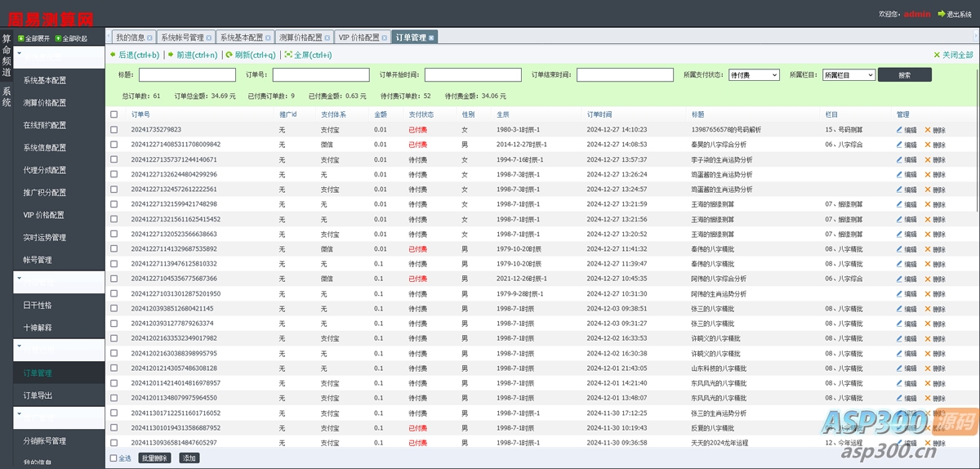980x469 pixels.
Task: Check the 全选 select-all checkbox at bottom
Action: pyautogui.click(x=114, y=458)
